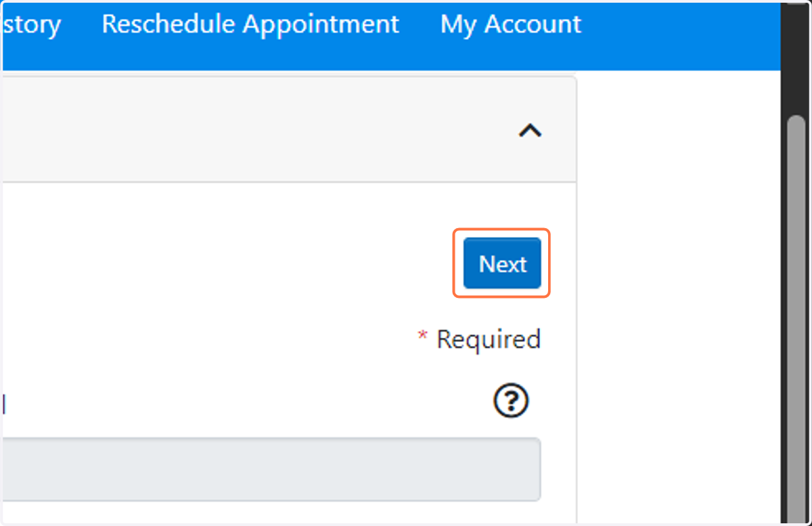This screenshot has height=526, width=812.
Task: Click the panel area below the input field
Action: (x=271, y=512)
